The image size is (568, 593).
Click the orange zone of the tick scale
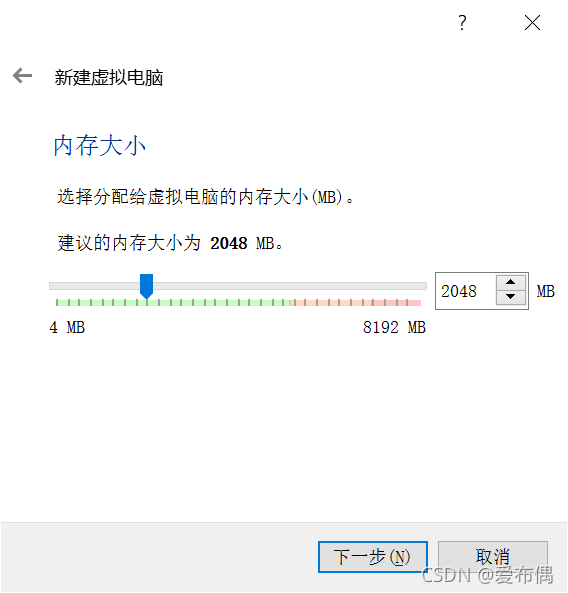(x=331, y=303)
